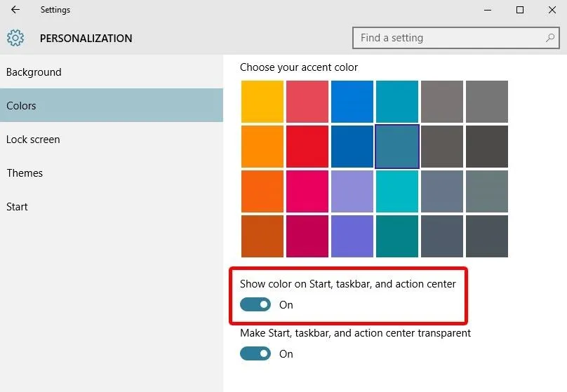This screenshot has width=567, height=392.
Task: Pick the medium gray swatch, first row last
Action: pos(487,102)
